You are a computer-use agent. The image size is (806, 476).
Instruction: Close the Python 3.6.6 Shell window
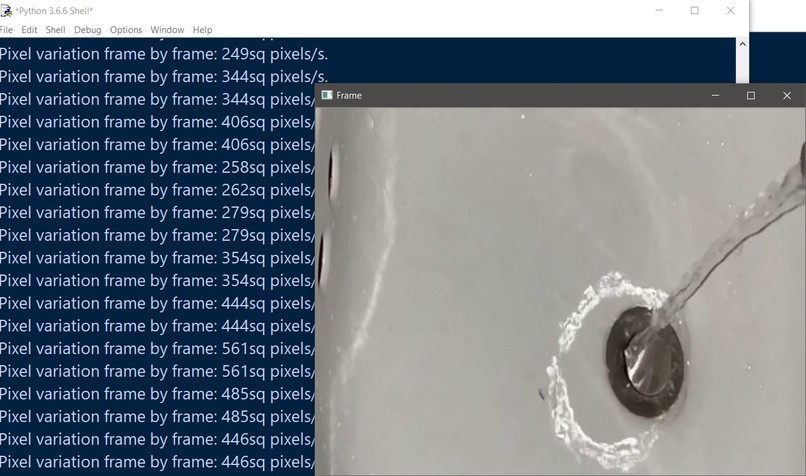(x=730, y=10)
